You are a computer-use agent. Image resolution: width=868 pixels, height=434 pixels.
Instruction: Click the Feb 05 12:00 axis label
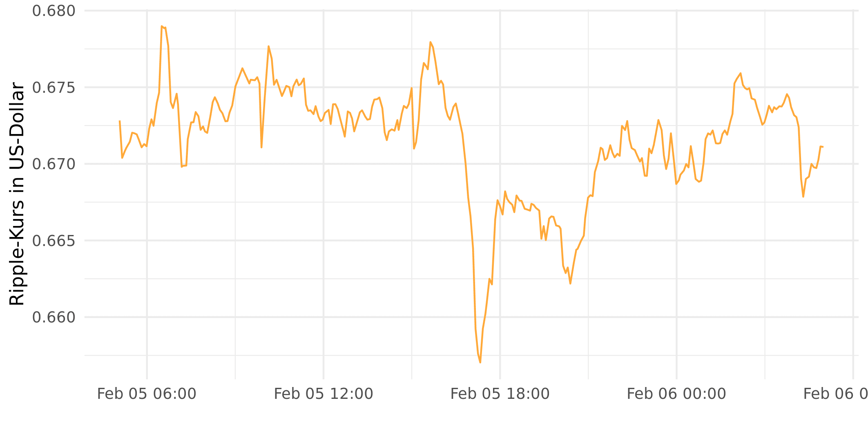(324, 394)
